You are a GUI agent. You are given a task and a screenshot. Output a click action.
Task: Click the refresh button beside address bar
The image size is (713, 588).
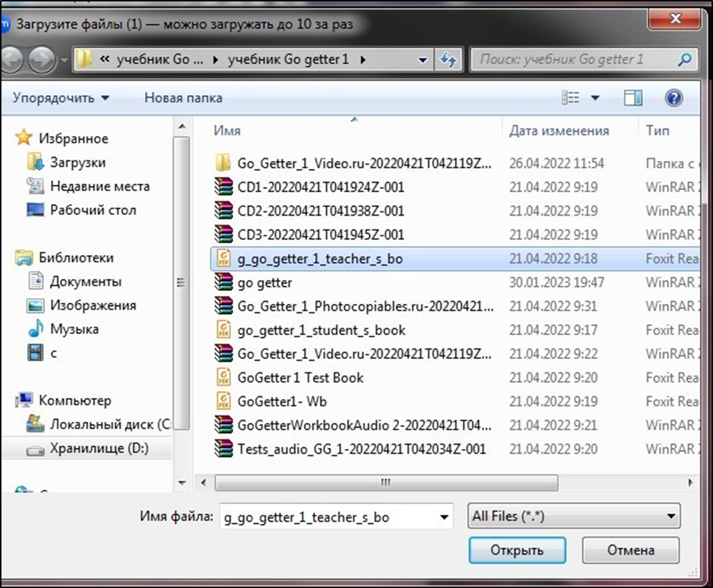pyautogui.click(x=448, y=60)
